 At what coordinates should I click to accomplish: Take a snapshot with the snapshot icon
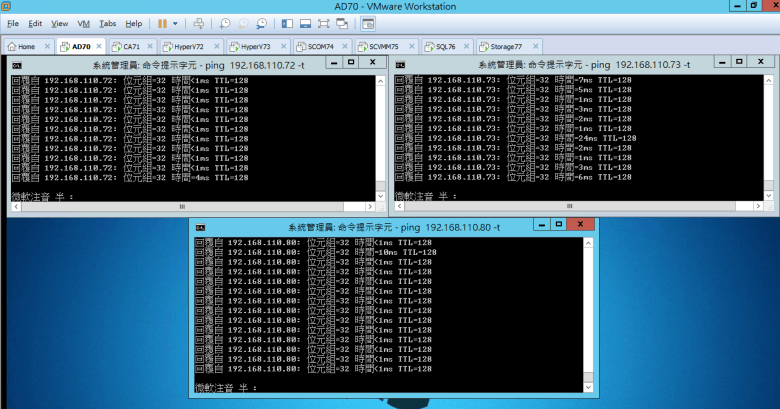tap(224, 22)
